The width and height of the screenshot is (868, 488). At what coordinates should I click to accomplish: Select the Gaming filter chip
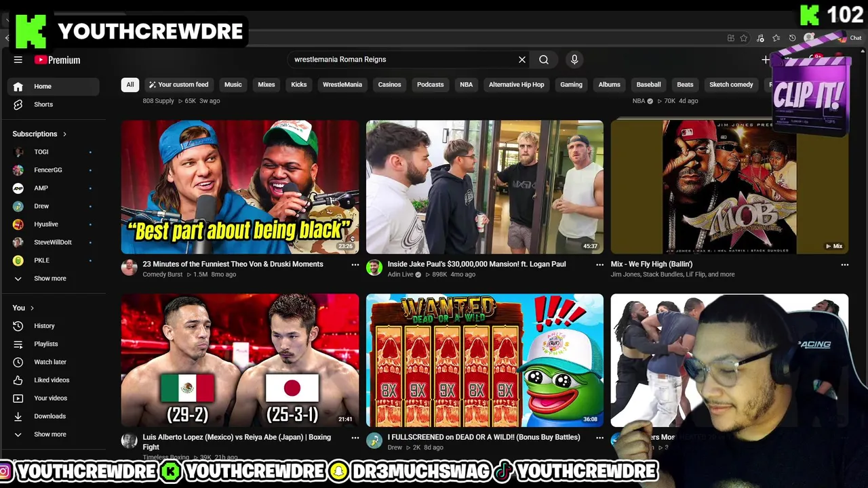(x=571, y=85)
